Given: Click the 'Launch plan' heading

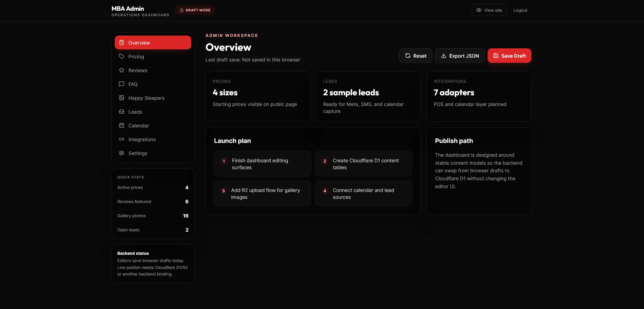Looking at the screenshot, I should 232,141.
